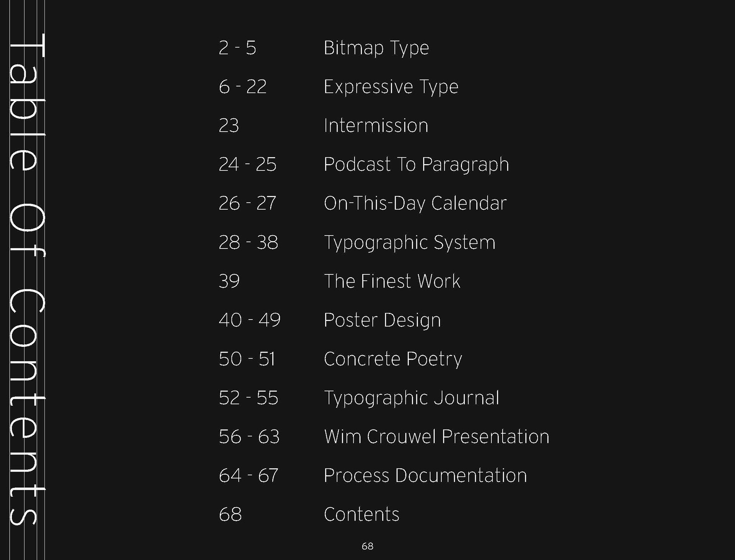Click the small page number 68 at bottom
Viewport: 735px width, 560px height.
(x=367, y=546)
